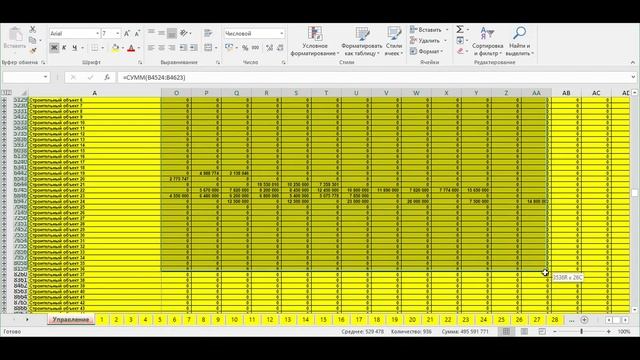Open the font group dialog launcher
Screen dimensions: 640x360
[140, 62]
